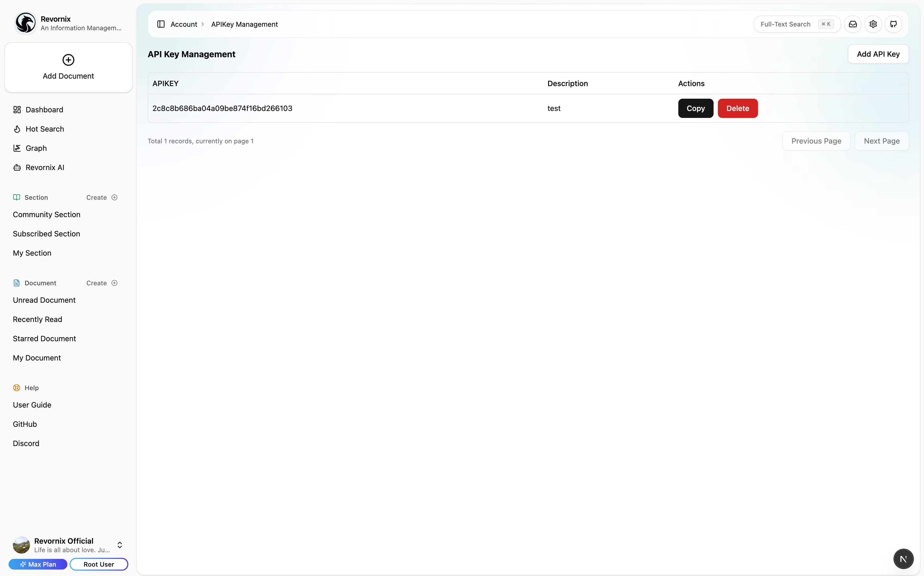Delete the test API key
Viewport: 924px width, 576px height.
737,108
